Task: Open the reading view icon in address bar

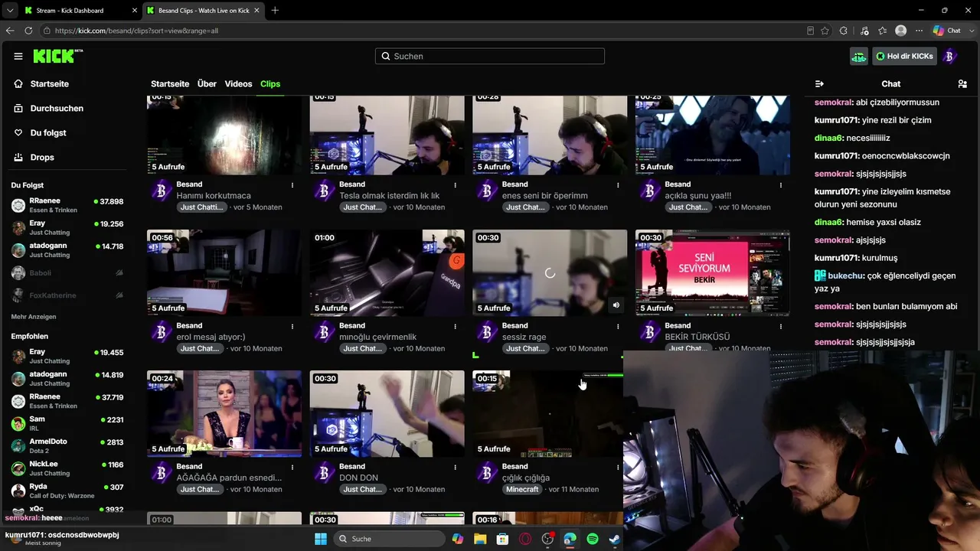Action: coord(811,31)
